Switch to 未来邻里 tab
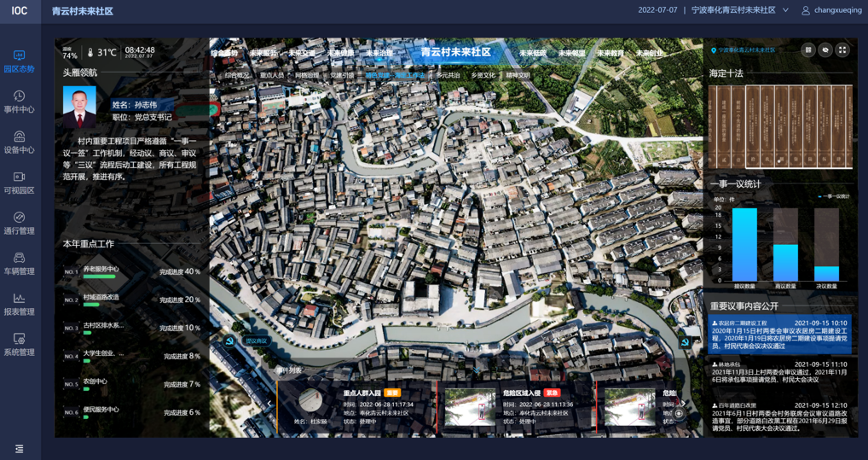Viewport: 868px width, 460px height. coord(572,53)
